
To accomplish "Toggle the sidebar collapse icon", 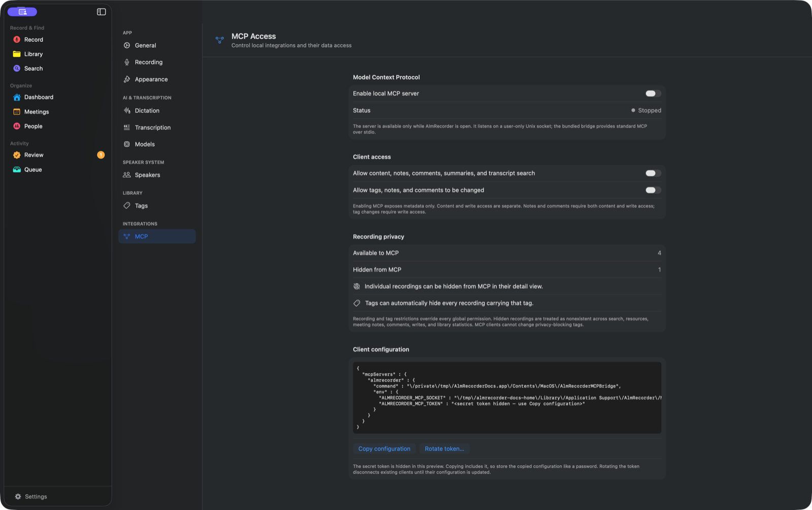I will point(101,12).
